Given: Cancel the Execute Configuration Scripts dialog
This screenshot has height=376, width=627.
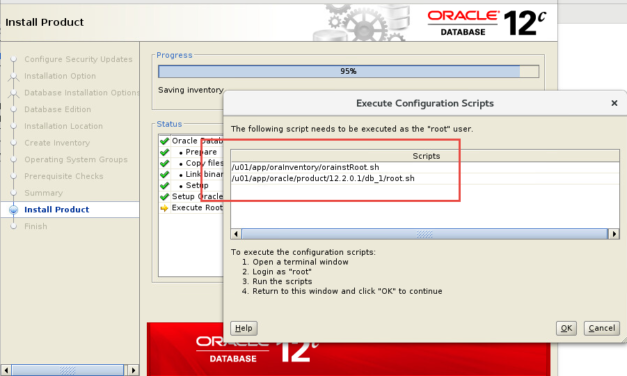Looking at the screenshot, I should pos(601,328).
